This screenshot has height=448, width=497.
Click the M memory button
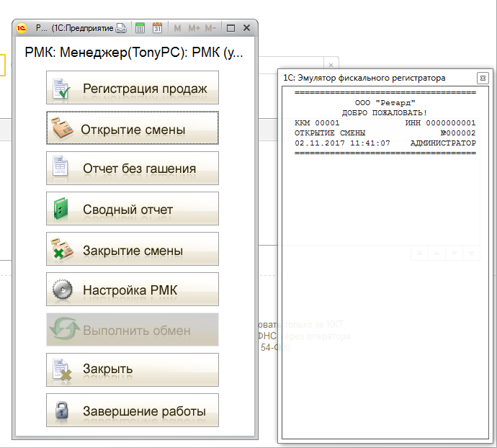click(x=177, y=28)
